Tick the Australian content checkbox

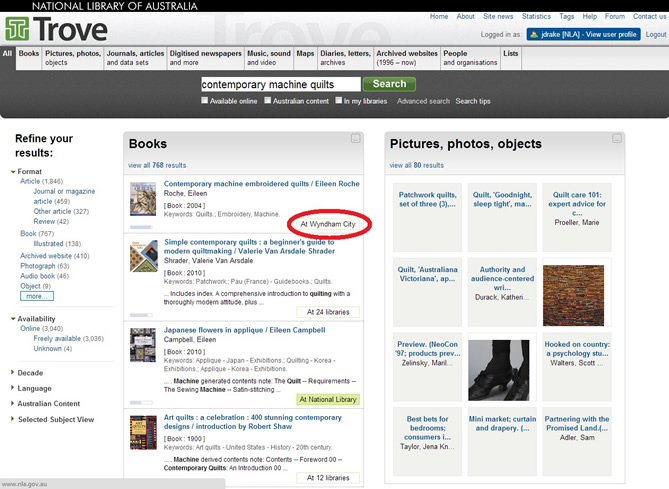click(268, 101)
